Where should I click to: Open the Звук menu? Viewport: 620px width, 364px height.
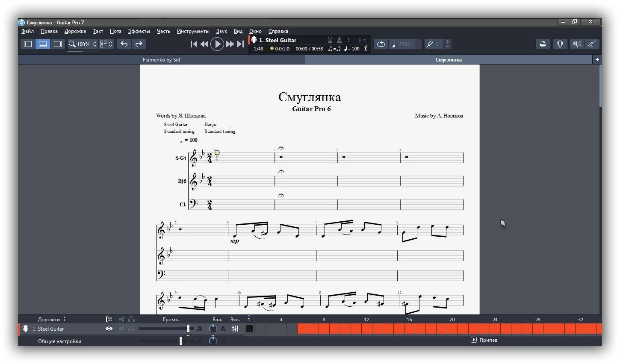click(221, 31)
